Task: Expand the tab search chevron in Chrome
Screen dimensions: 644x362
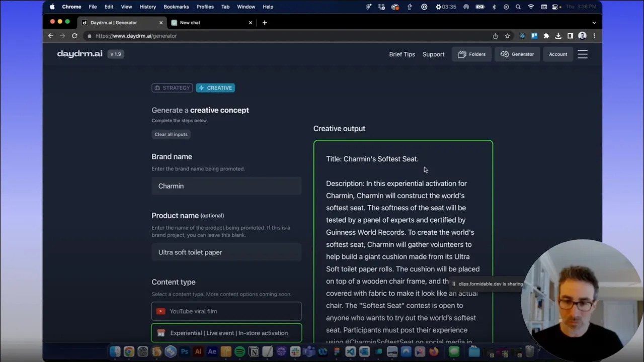Action: (594, 23)
